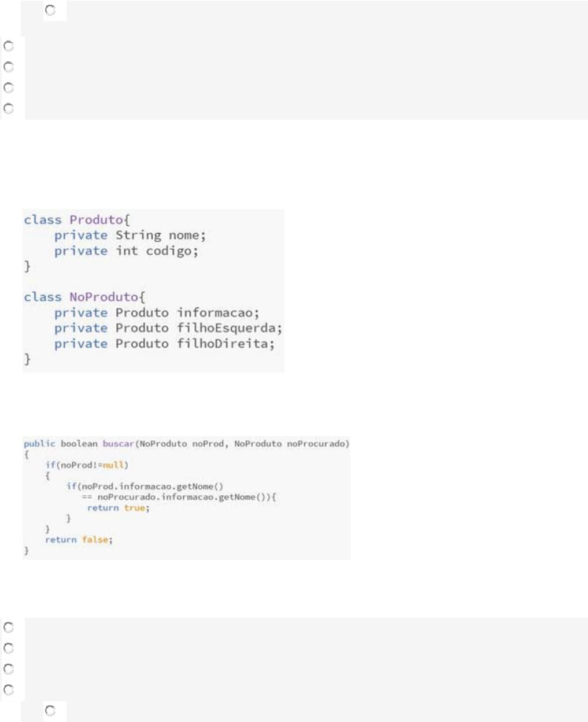Screen dimensions: 588x722
Task: Click the 'private int codigo;' declaration
Action: pos(126,251)
